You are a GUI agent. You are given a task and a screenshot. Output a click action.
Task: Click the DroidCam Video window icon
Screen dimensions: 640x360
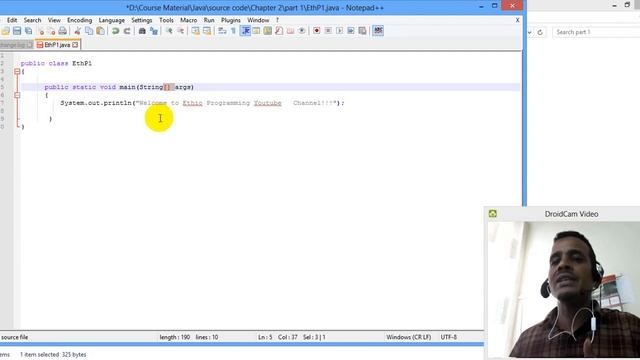(493, 213)
